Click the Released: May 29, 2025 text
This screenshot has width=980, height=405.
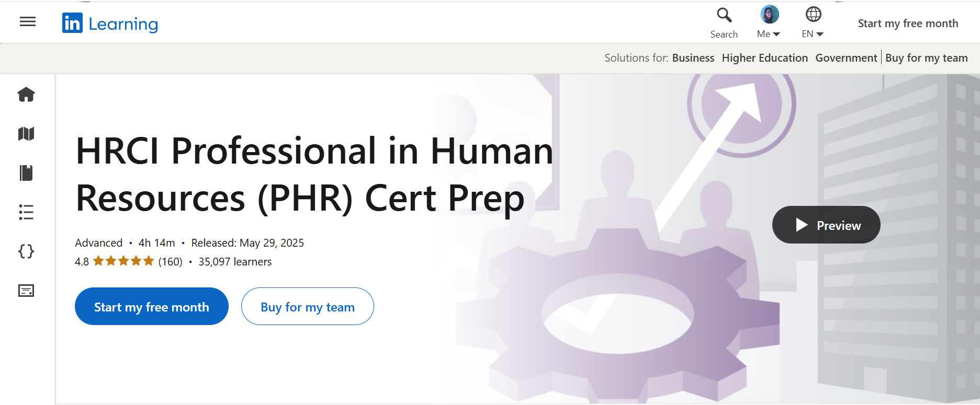(247, 243)
